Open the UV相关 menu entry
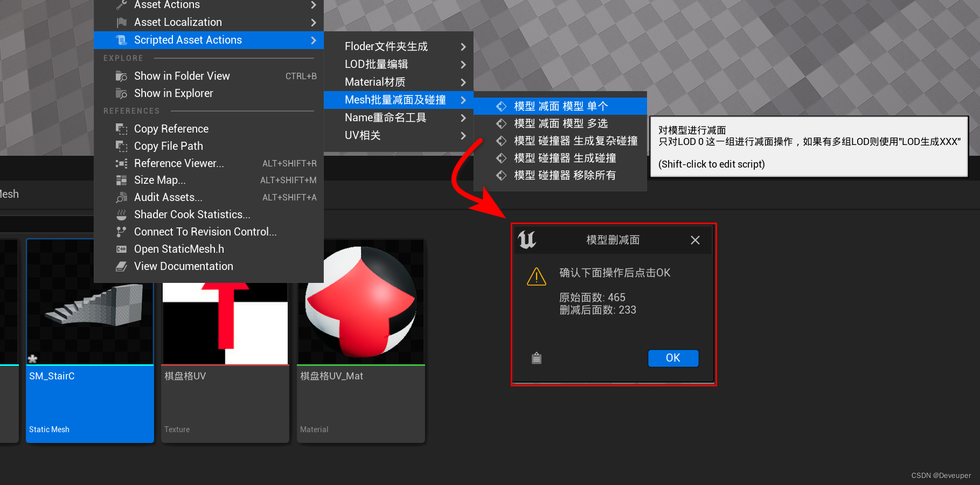The image size is (980, 485). click(x=399, y=136)
